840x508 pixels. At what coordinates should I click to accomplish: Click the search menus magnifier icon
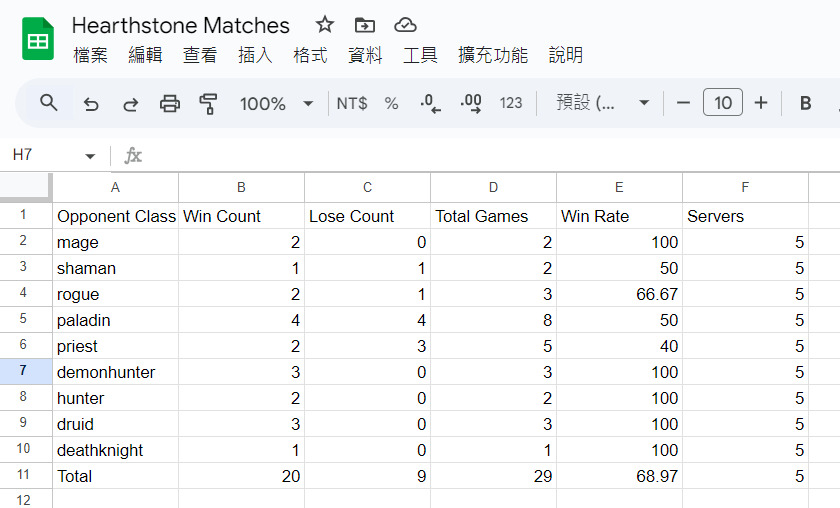coord(49,103)
